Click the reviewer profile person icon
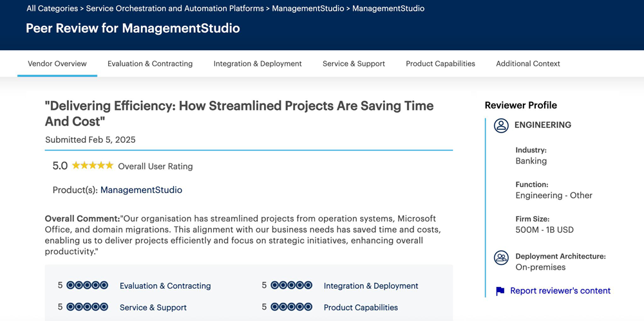 (x=501, y=125)
